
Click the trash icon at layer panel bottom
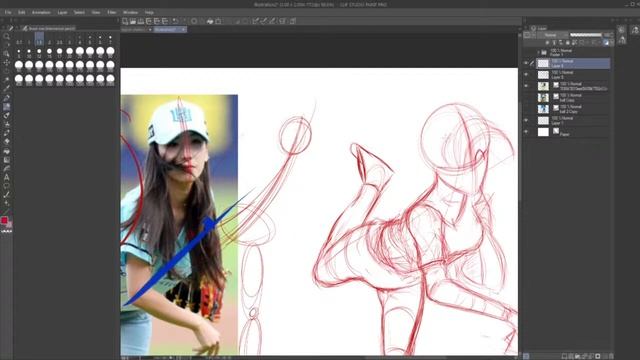(611, 356)
